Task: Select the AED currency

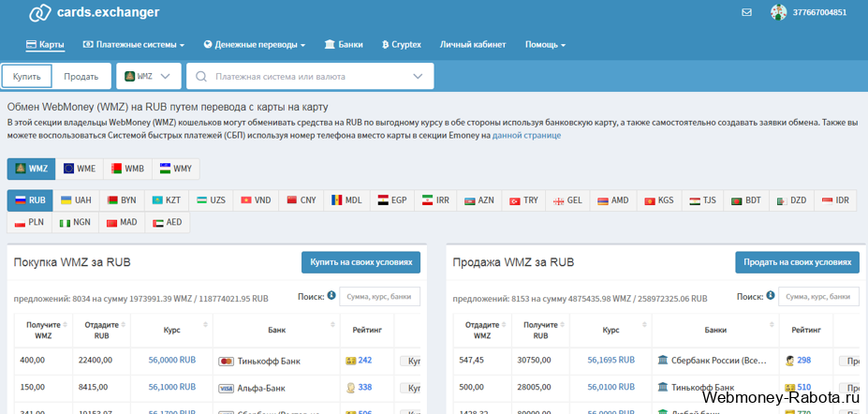Action: pos(168,223)
